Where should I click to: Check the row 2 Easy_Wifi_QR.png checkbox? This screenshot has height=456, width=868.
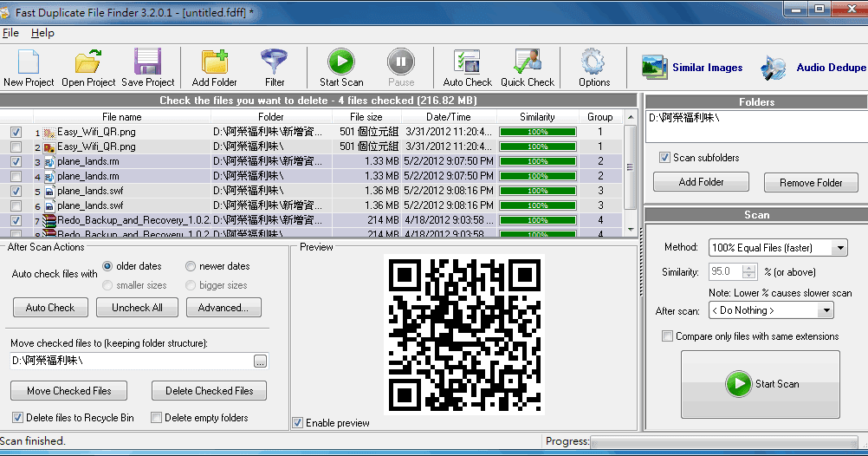[16, 147]
